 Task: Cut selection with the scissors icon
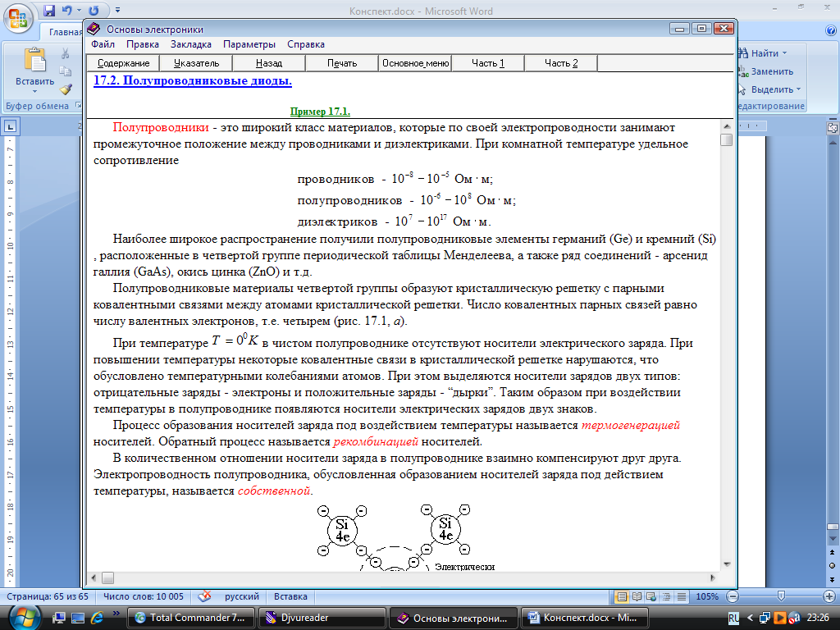[66, 53]
